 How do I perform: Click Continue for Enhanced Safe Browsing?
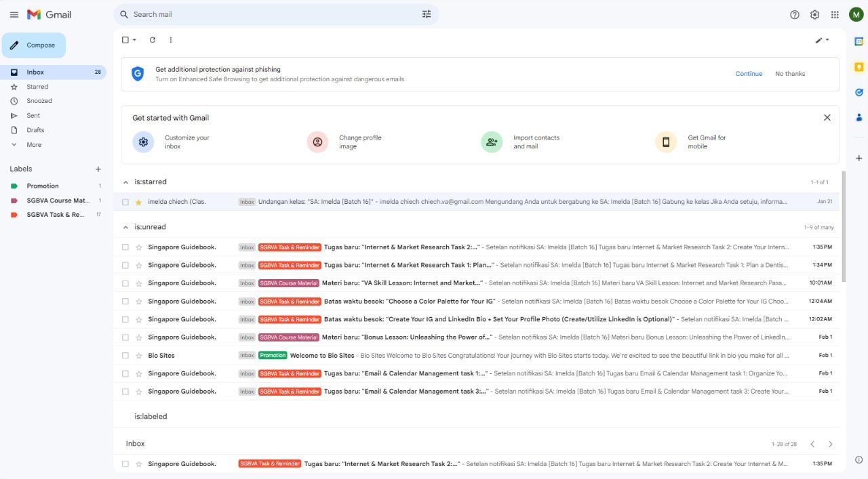pos(749,74)
